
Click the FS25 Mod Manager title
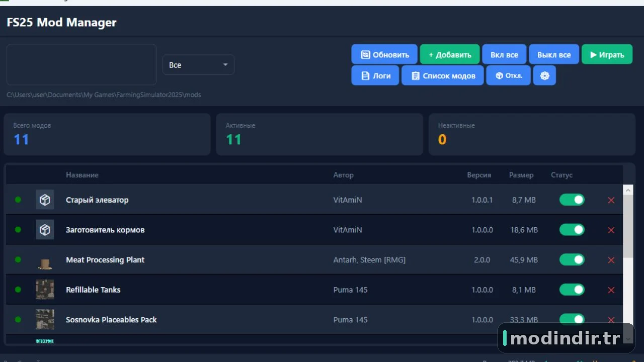coord(61,22)
